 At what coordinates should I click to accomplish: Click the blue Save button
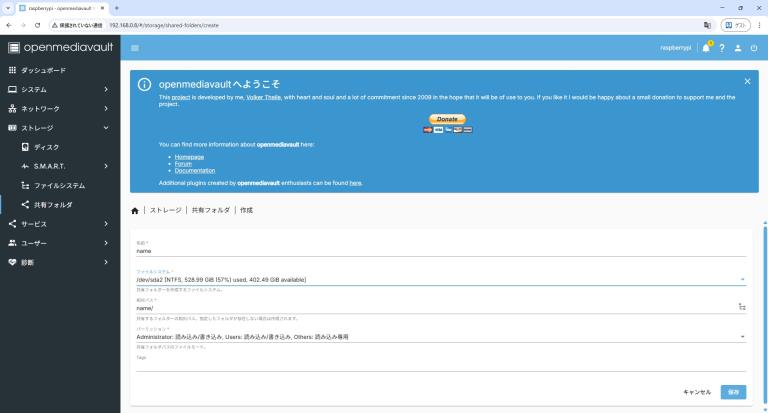pyautogui.click(x=733, y=392)
